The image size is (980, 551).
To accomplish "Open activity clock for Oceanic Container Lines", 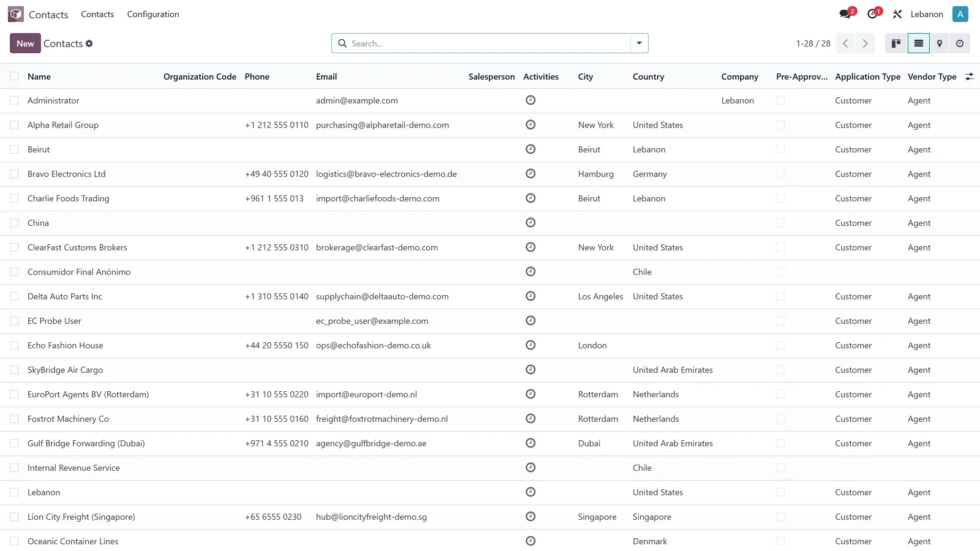I will (530, 541).
